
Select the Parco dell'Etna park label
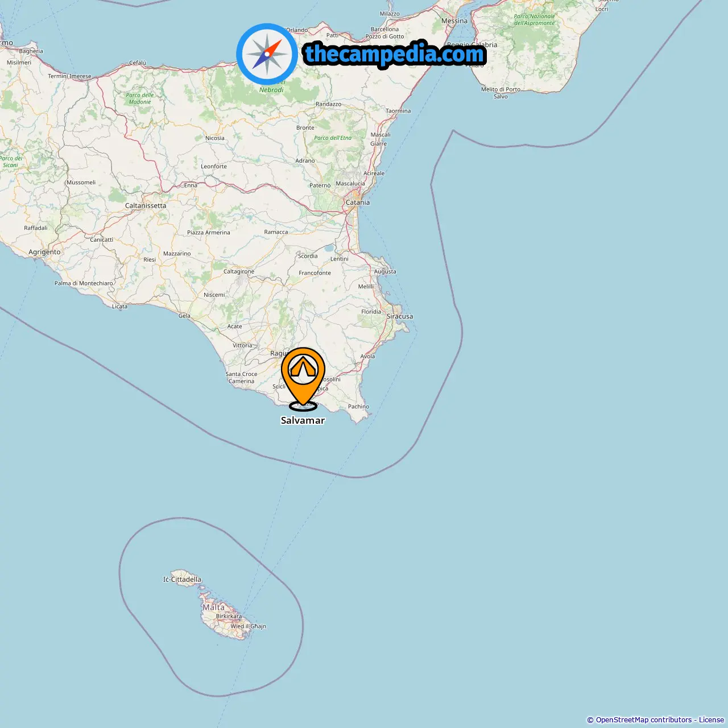click(x=333, y=138)
